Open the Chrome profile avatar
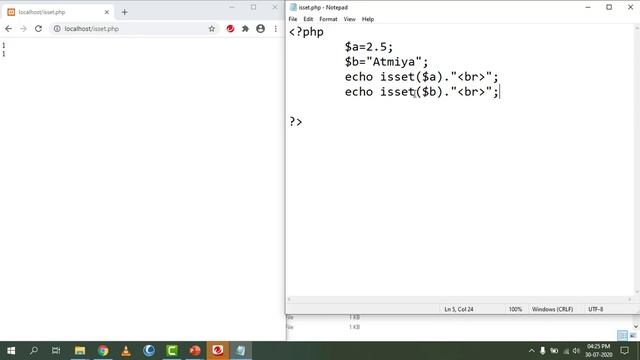 tap(260, 29)
